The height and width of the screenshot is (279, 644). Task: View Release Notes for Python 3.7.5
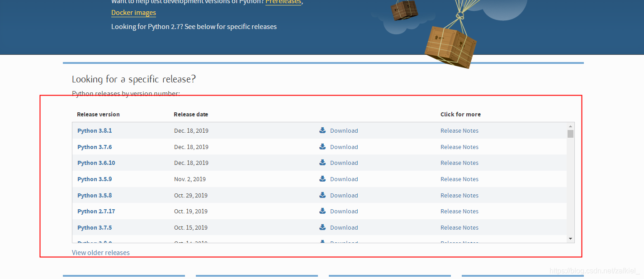pyautogui.click(x=459, y=227)
